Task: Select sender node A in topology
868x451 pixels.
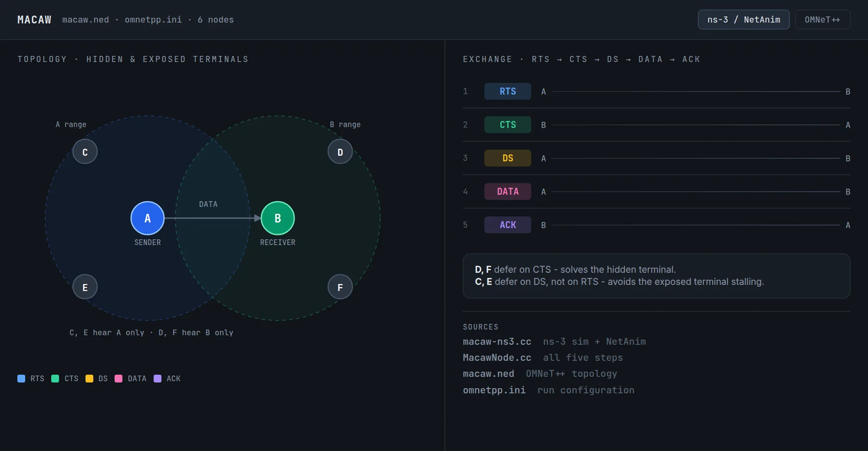Action: 148,218
